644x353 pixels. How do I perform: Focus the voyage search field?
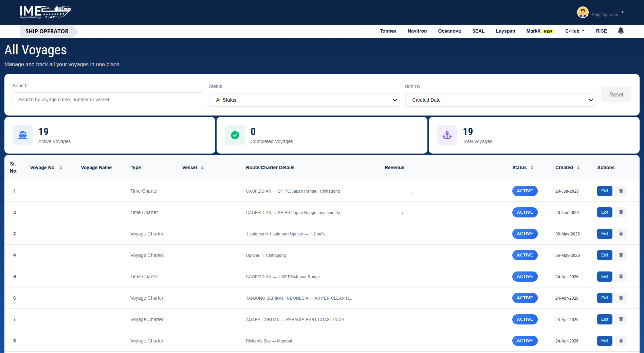click(x=108, y=100)
